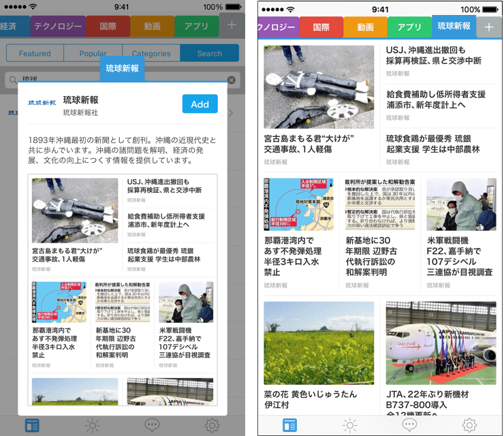The height and width of the screenshot is (436, 504).
Task: Open the harbor map thumbnail in the popup
Action: pyautogui.click(x=59, y=302)
